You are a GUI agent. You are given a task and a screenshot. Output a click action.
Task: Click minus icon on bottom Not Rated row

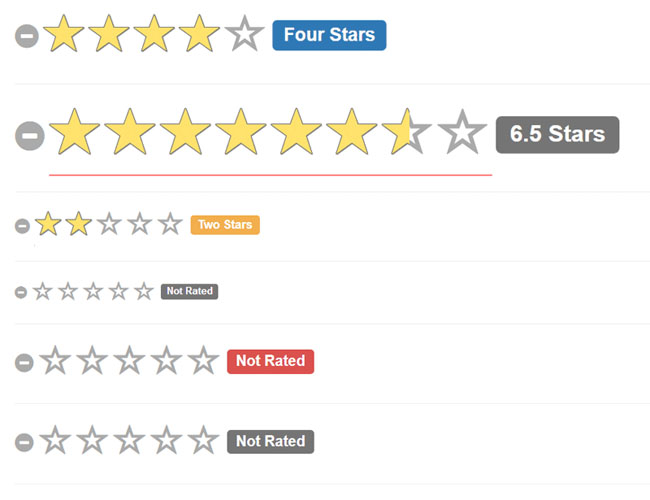click(x=24, y=441)
